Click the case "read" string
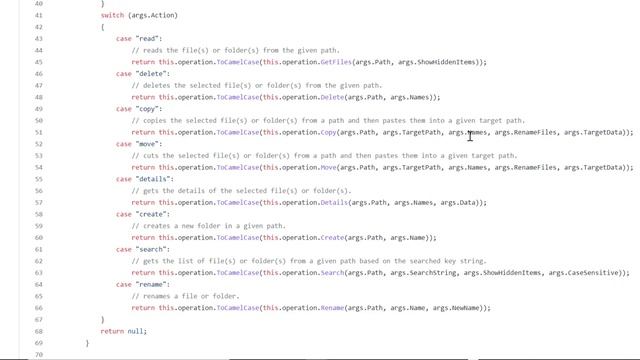The height and width of the screenshot is (360, 640). (147, 38)
